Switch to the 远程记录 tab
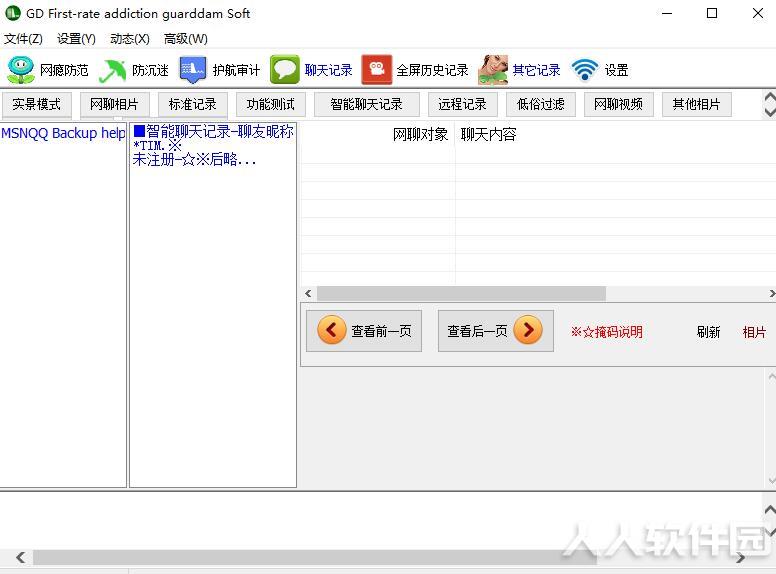 [x=462, y=104]
